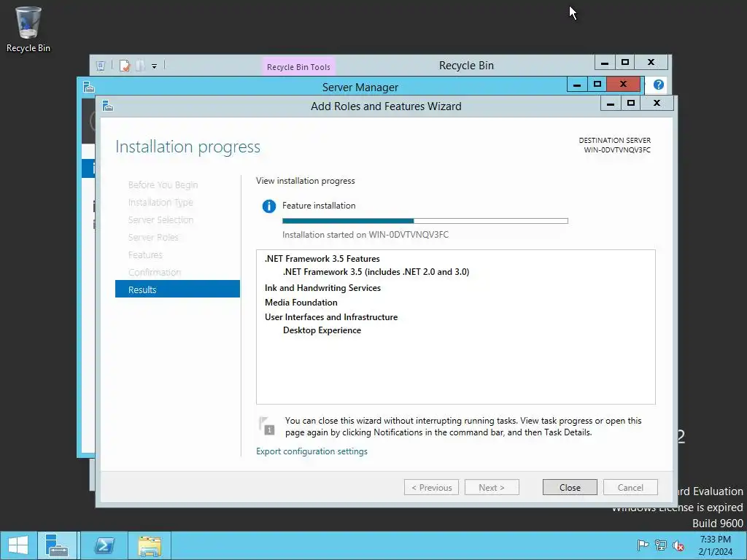Screen dimensions: 747x560
Task: Select the Features step
Action: (145, 254)
